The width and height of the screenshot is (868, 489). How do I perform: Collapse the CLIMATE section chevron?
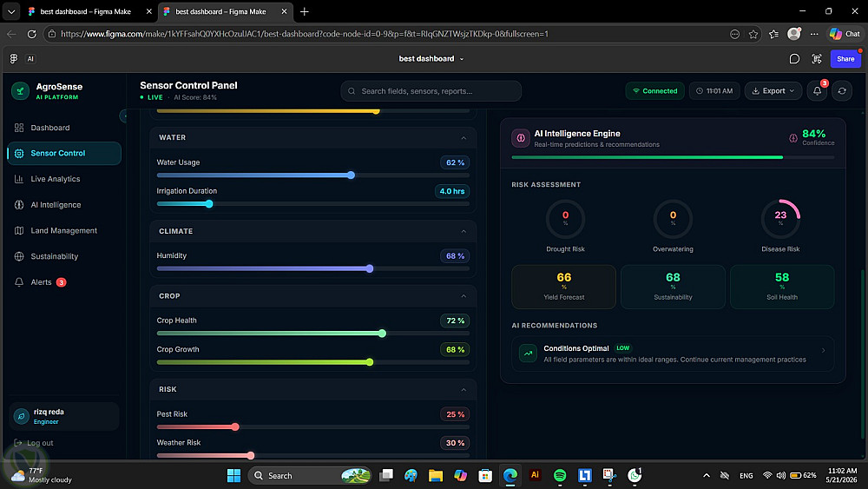464,232
